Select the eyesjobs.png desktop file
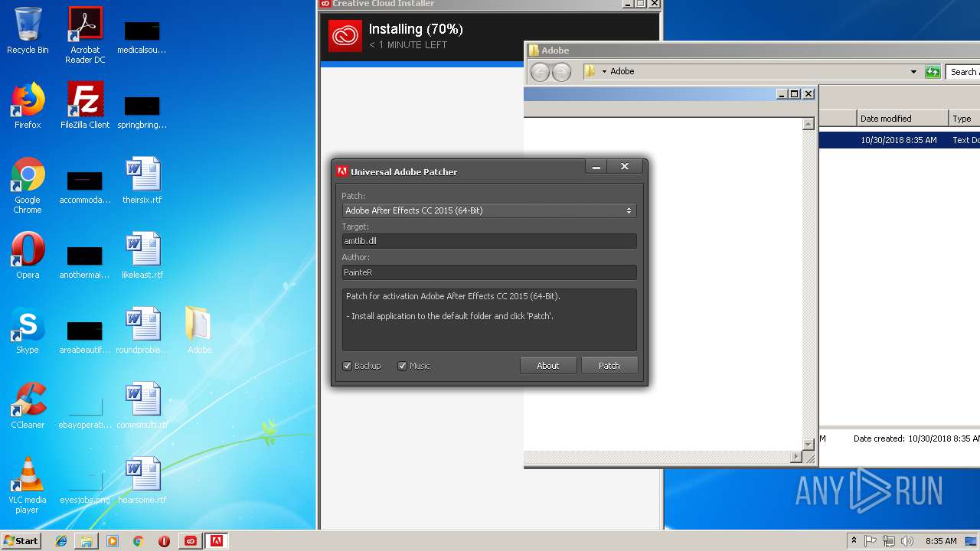980x551 pixels. coord(85,485)
